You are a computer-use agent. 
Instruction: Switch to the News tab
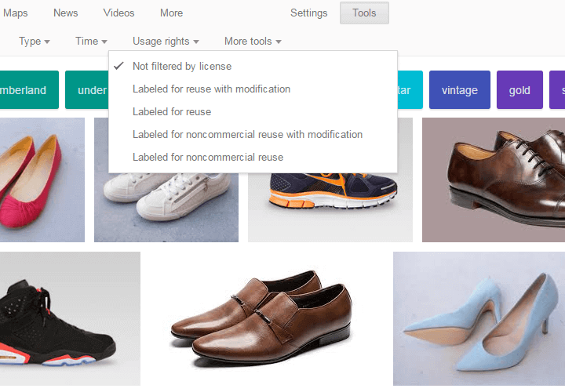coord(66,13)
